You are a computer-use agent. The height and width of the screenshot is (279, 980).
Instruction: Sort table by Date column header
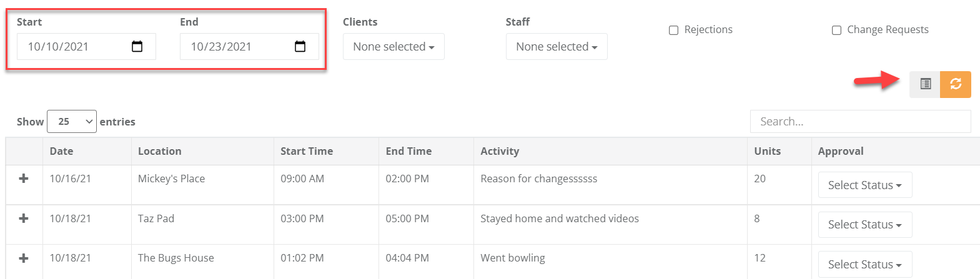click(62, 151)
